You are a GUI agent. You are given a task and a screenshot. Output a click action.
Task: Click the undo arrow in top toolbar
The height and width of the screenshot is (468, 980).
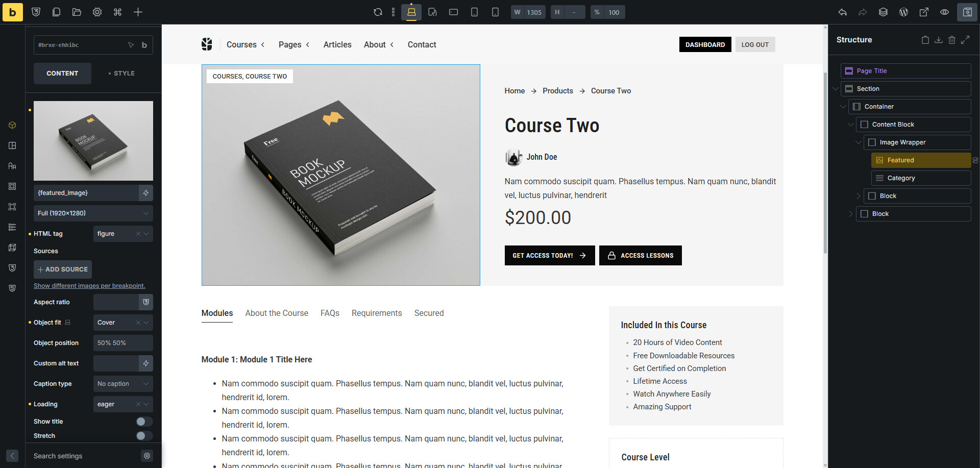[842, 12]
